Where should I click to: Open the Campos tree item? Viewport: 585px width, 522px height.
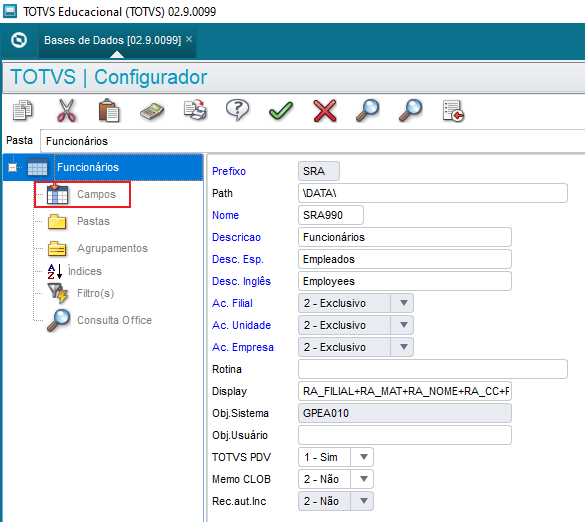click(x=96, y=194)
